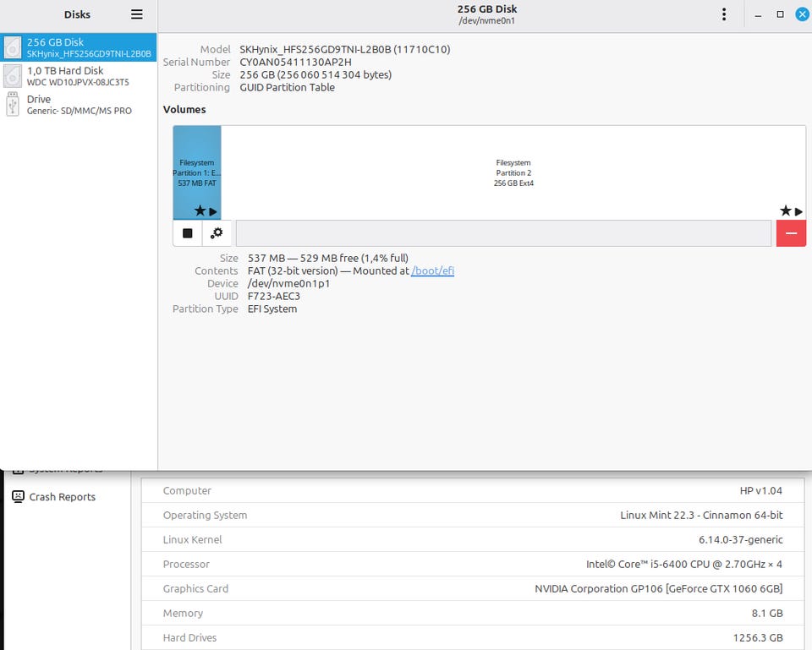Click the kernel version 6.14.0-37-generic

[741, 540]
